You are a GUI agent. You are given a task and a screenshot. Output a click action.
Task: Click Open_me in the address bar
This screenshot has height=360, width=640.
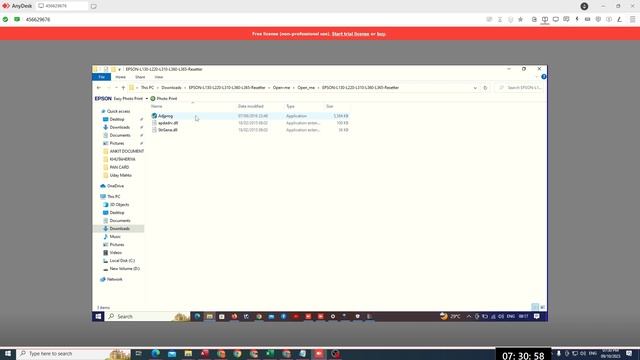point(306,88)
